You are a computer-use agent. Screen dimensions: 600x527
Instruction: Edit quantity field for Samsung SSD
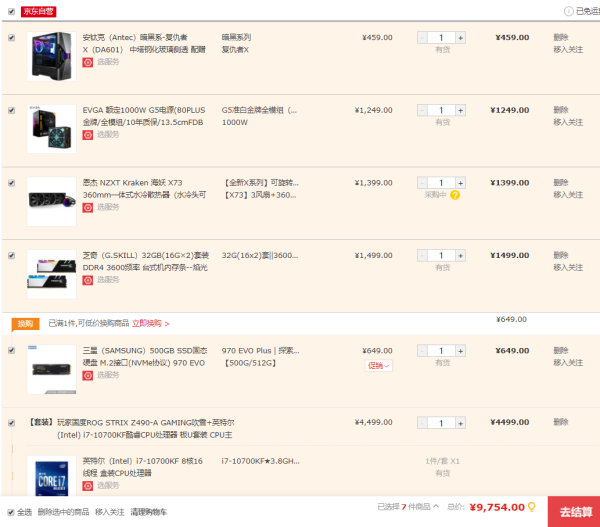coord(441,351)
